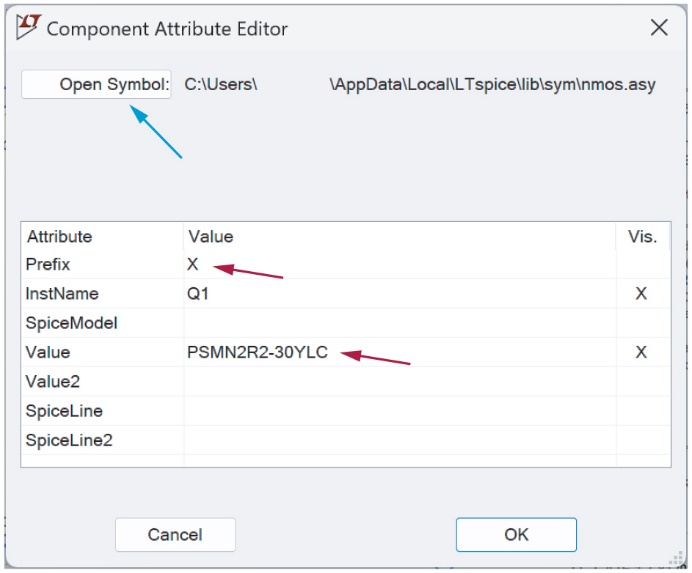692x573 pixels.
Task: Toggle visibility X for InstName row
Action: (641, 294)
